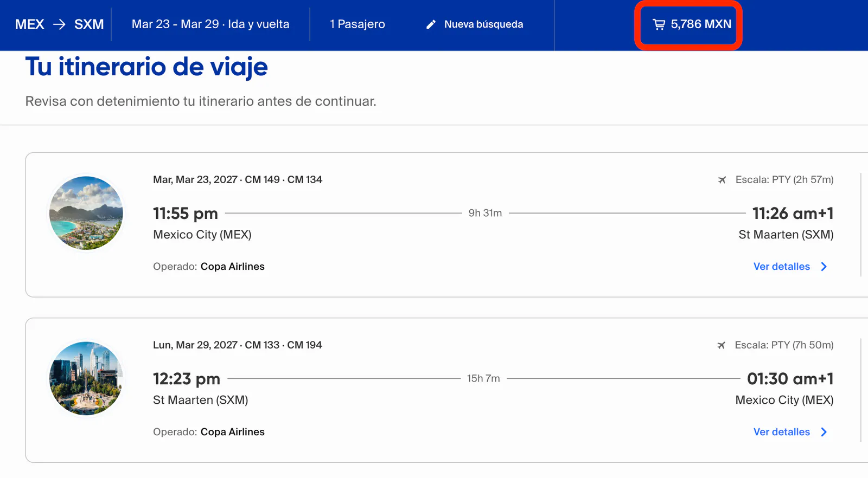Screen dimensions: 868x478
Task: Click the plane icon beside Escala PTY 7h 50m
Action: tap(722, 345)
